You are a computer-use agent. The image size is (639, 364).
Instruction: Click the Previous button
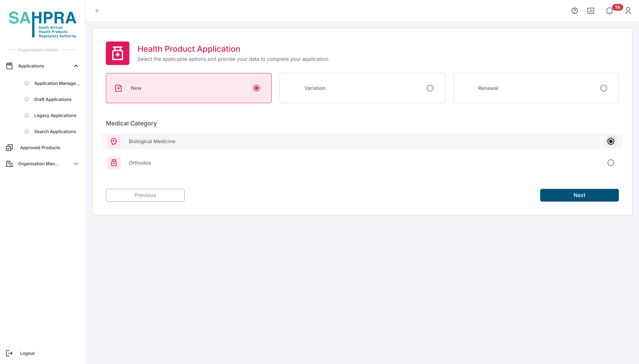[x=145, y=195]
